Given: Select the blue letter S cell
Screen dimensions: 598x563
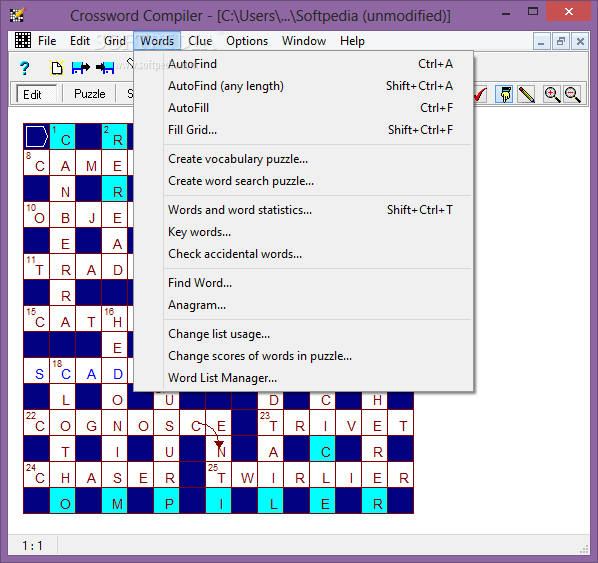Looking at the screenshot, I should coord(37,371).
